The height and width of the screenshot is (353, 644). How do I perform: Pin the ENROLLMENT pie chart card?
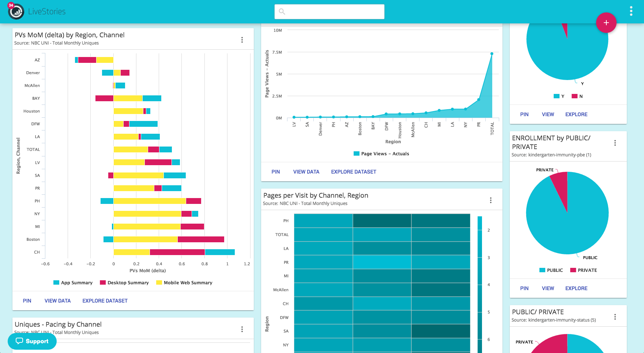click(x=524, y=288)
